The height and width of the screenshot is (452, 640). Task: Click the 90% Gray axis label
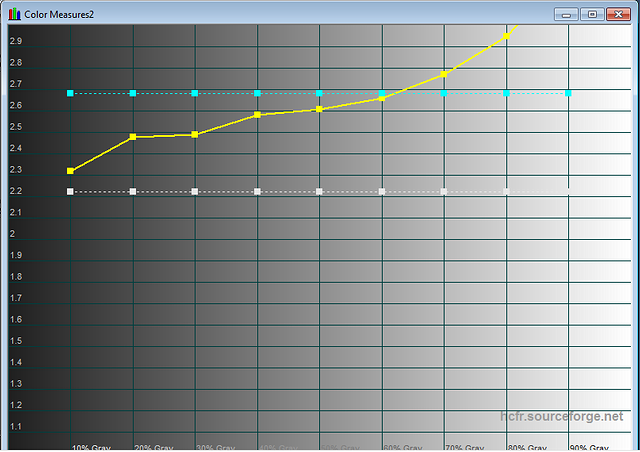(589, 448)
